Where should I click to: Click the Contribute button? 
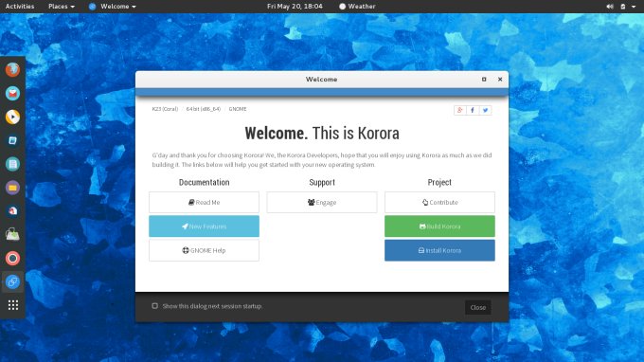(439, 202)
